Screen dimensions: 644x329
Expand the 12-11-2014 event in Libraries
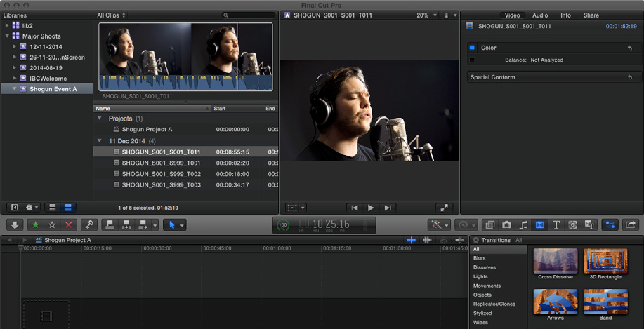tap(14, 47)
